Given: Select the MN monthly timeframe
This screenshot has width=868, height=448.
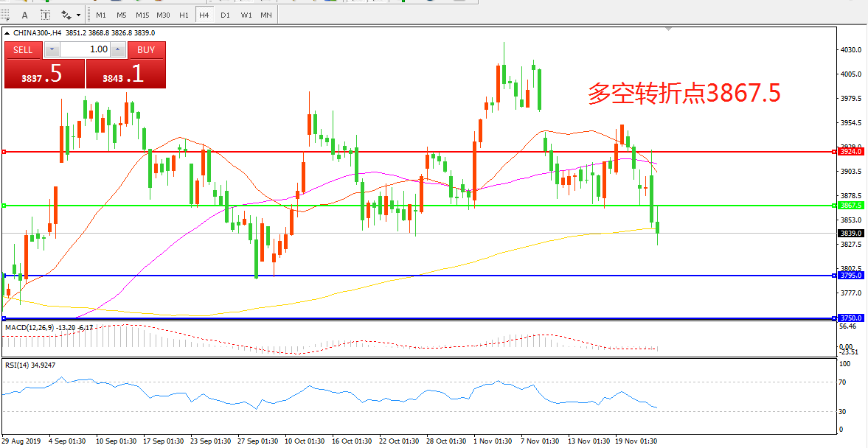Looking at the screenshot, I should tap(265, 15).
